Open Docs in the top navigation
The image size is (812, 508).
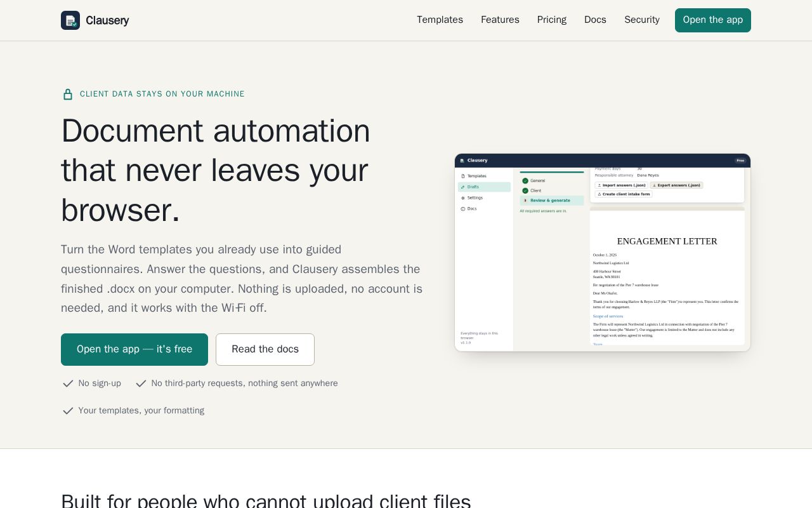[595, 20]
